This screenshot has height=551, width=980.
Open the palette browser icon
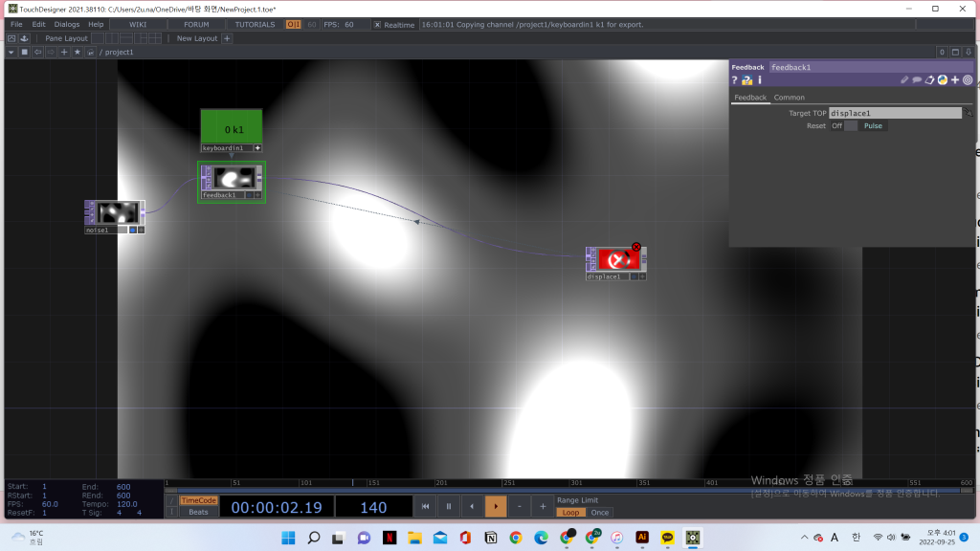pyautogui.click(x=24, y=38)
